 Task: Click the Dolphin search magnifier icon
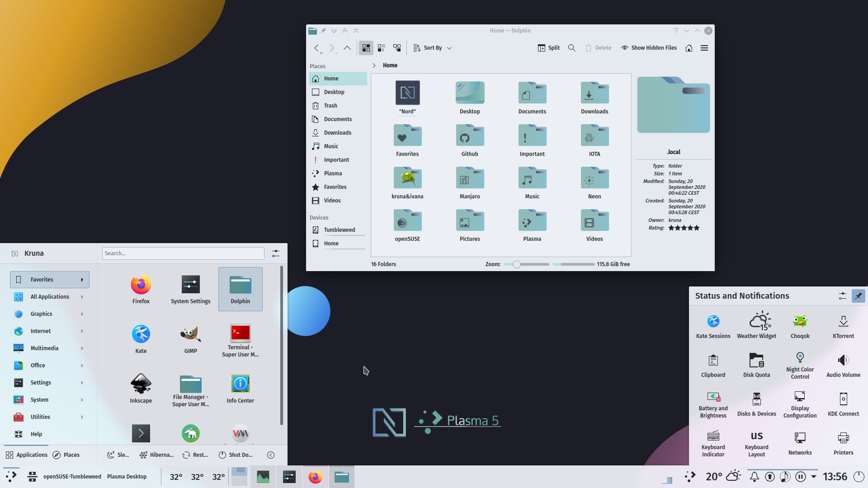pyautogui.click(x=571, y=48)
